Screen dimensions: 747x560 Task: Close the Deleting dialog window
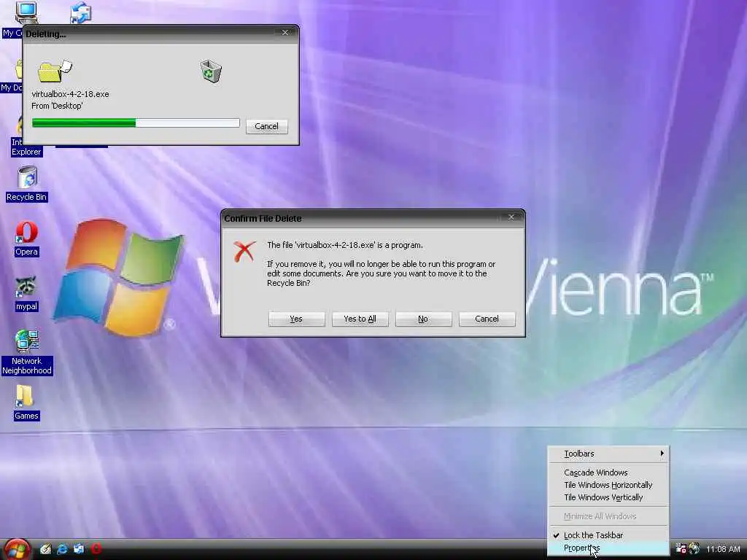point(285,33)
